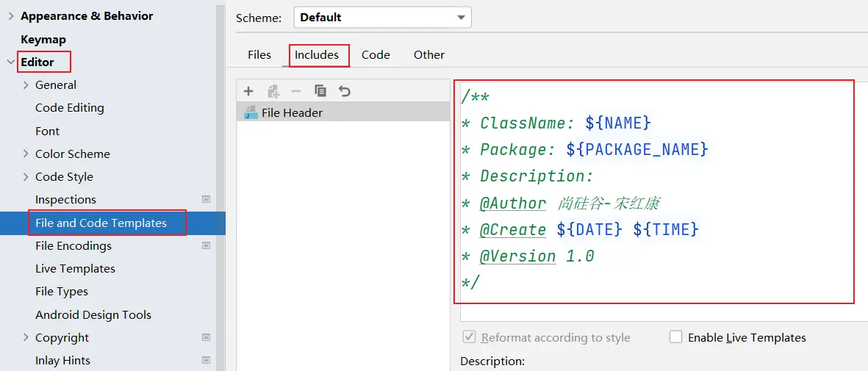
Task: Click the Remove template minus icon
Action: click(x=296, y=91)
